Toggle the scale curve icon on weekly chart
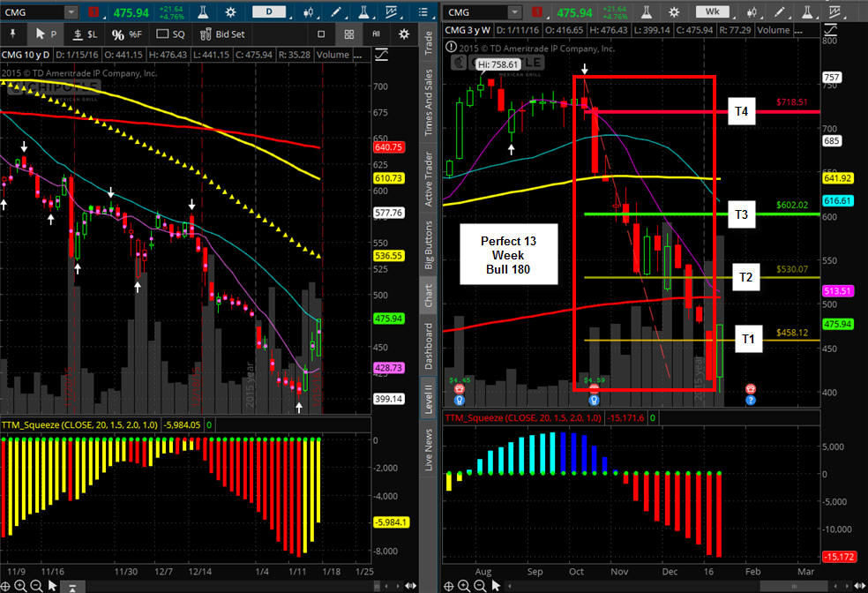Screen dimensions: 868x593 [830, 30]
